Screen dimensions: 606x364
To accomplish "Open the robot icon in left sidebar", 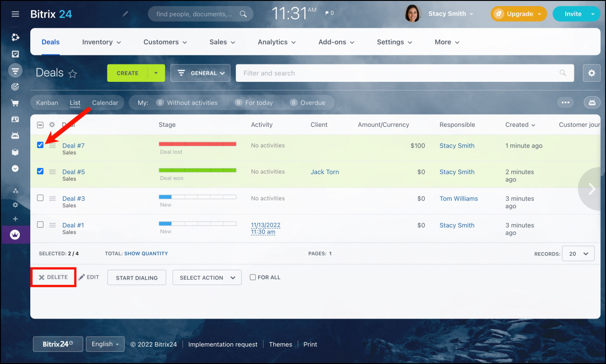I will (15, 135).
